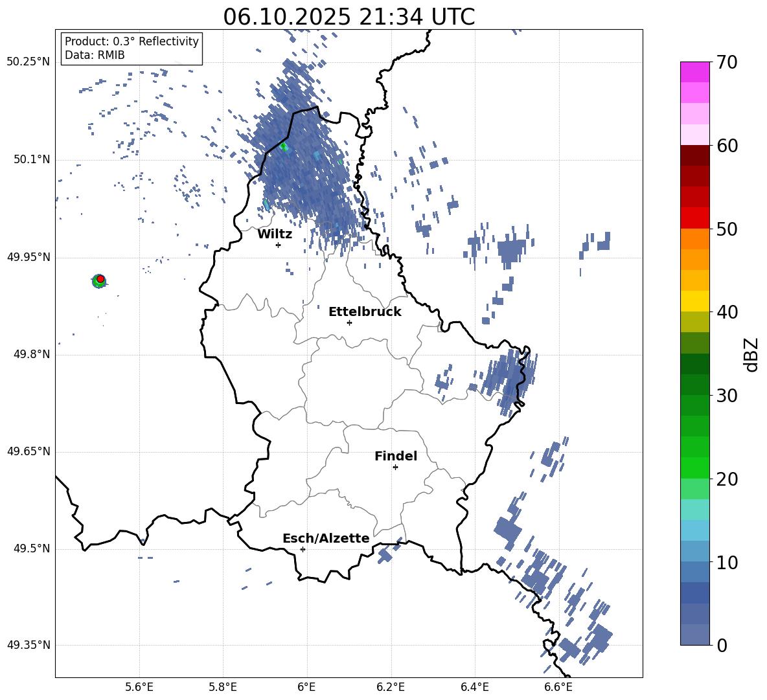Select the Esch/Alzette city label
Image resolution: width=767 pixels, height=700 pixels.
[x=326, y=538]
